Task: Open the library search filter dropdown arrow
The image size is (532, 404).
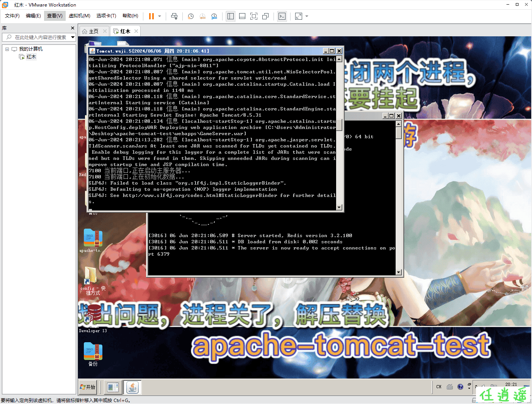Action: pos(73,37)
